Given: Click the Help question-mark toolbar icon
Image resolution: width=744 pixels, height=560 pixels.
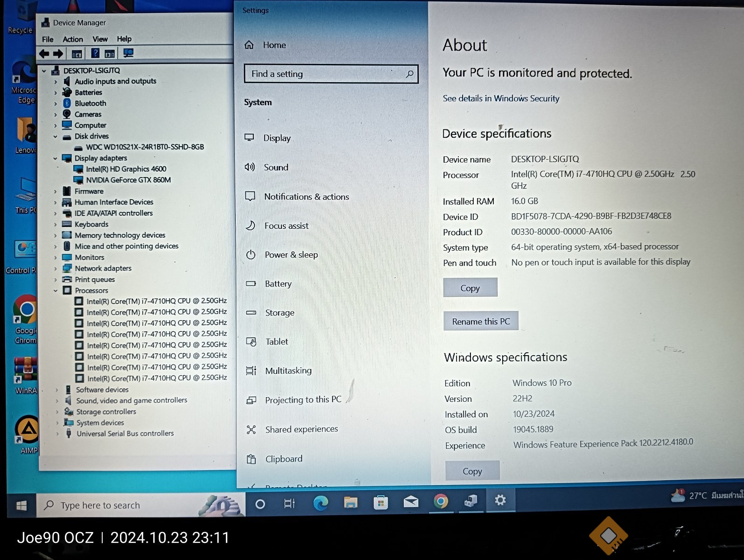Looking at the screenshot, I should pyautogui.click(x=95, y=53).
